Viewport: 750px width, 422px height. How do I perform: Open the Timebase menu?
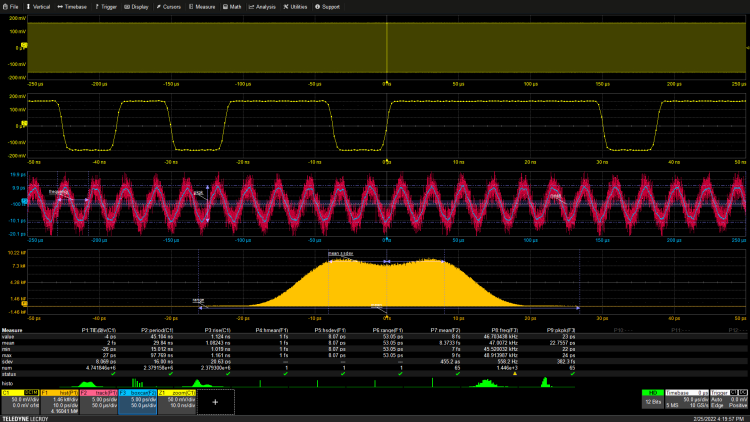[72, 7]
